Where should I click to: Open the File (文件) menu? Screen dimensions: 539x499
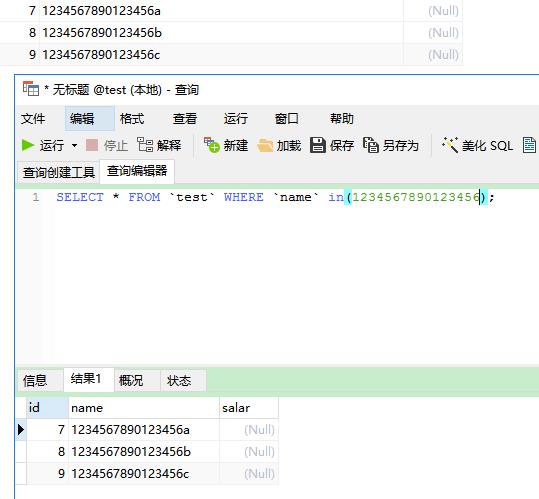[x=33, y=119]
